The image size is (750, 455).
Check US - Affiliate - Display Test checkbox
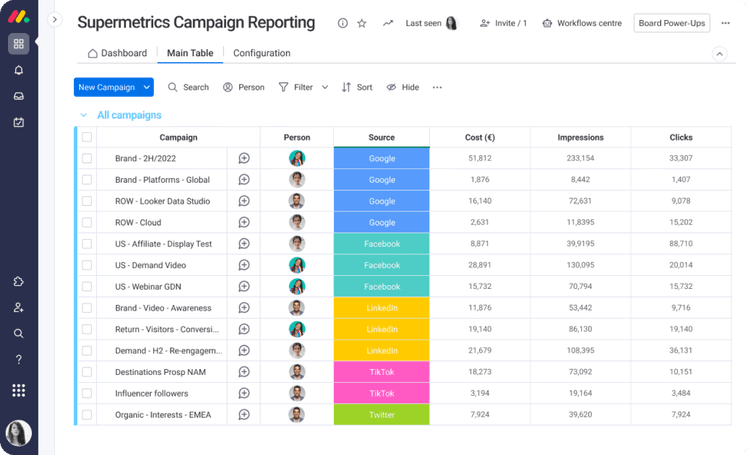[x=87, y=244]
